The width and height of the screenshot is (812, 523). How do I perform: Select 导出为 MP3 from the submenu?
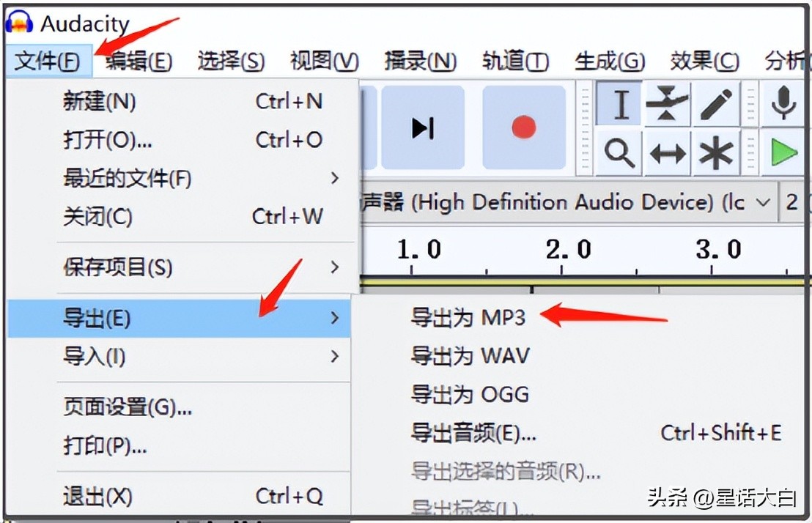(469, 316)
